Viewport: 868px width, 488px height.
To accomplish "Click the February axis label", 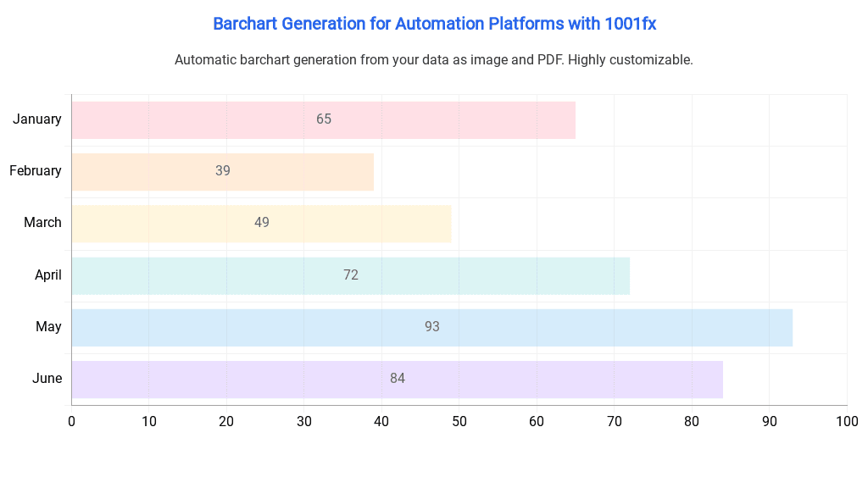I will (36, 171).
